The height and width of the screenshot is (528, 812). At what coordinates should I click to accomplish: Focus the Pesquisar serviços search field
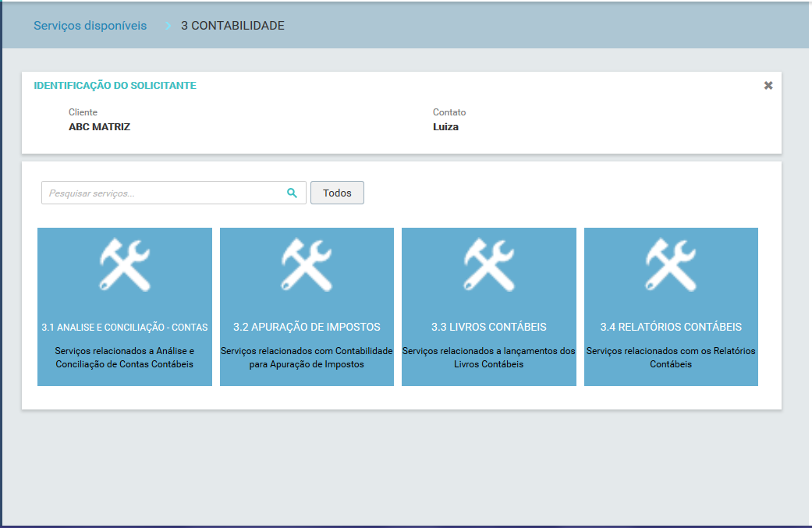(164, 193)
